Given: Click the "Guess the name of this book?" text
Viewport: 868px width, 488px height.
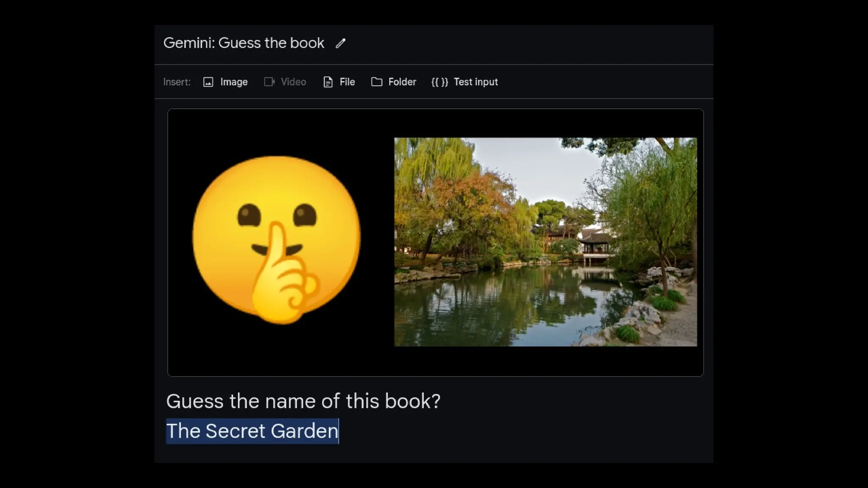Looking at the screenshot, I should [303, 401].
